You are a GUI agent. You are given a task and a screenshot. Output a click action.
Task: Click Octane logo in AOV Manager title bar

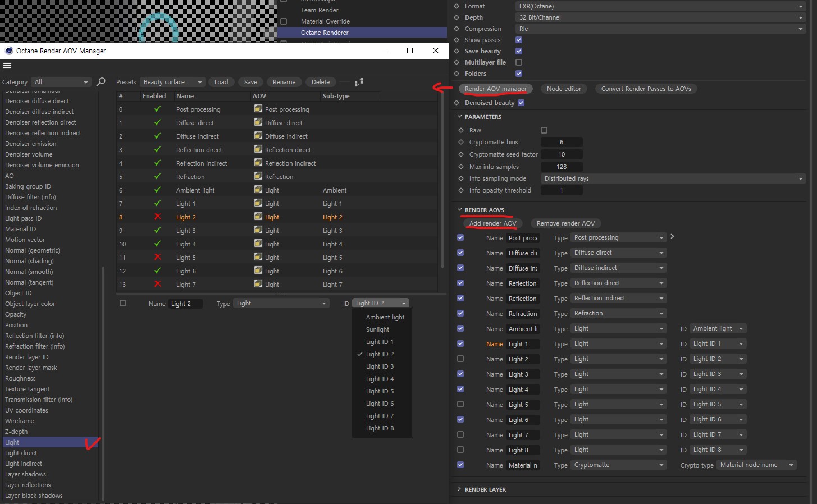click(x=9, y=51)
